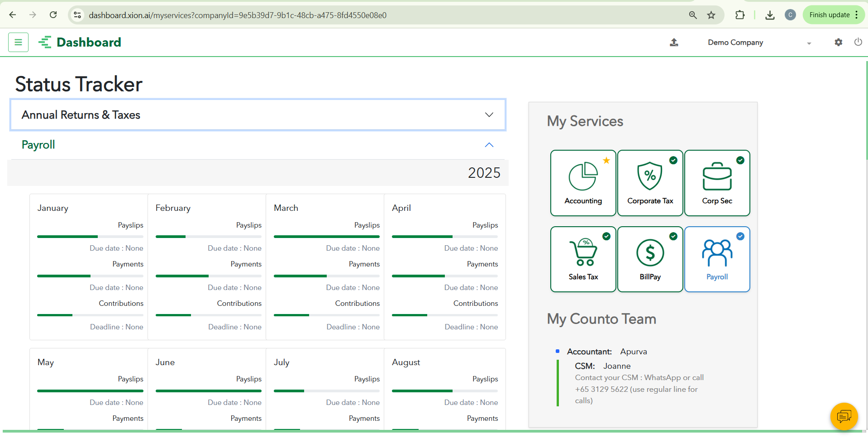
Task: Click the power logout icon
Action: pyautogui.click(x=858, y=42)
